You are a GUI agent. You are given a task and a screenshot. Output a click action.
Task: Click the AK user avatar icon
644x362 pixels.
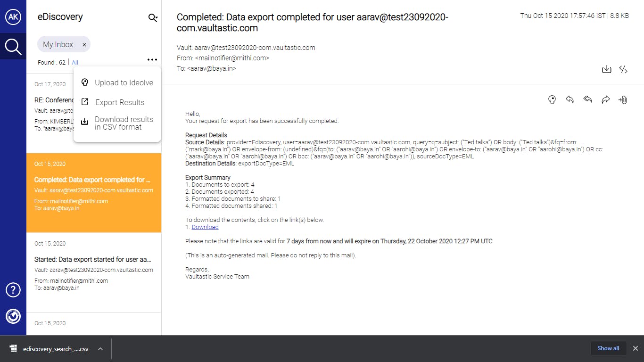point(13,17)
